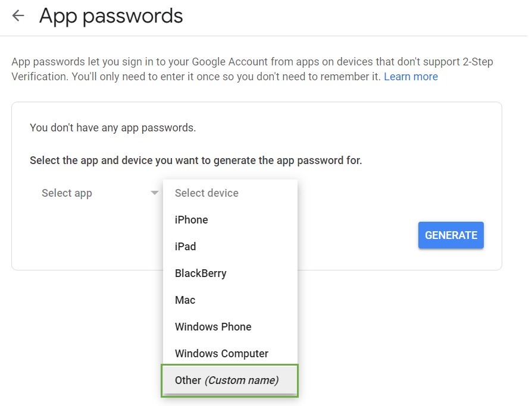Click the "You don't have any app passwords" text
The width and height of the screenshot is (532, 406).
coord(113,127)
